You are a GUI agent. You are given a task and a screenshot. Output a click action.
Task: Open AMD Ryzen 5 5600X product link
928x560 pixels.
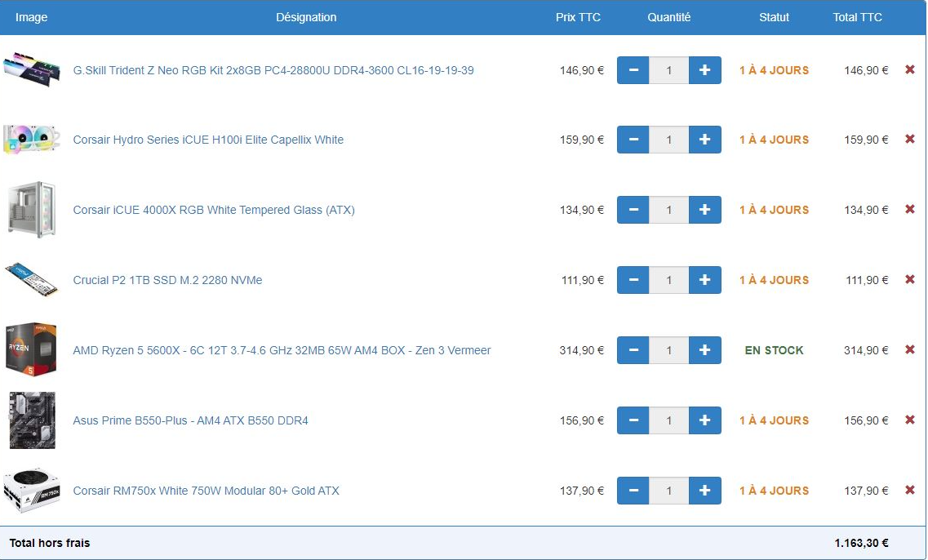tap(282, 350)
